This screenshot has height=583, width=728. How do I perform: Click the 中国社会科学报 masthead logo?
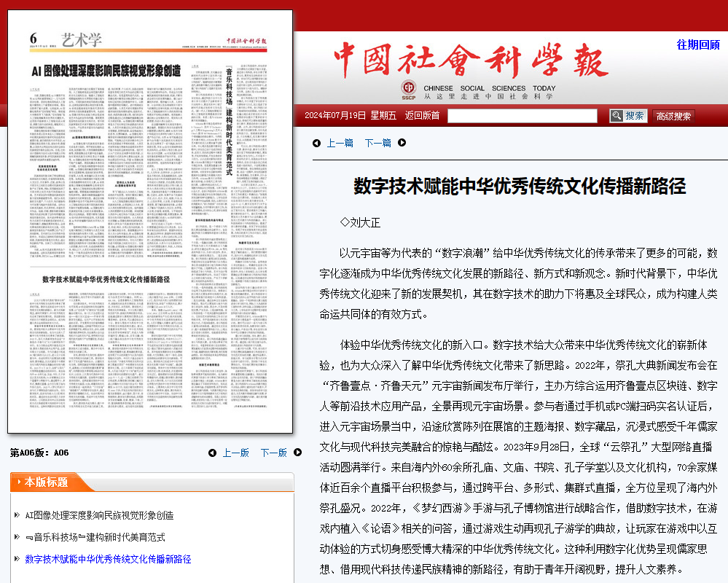tap(470, 60)
